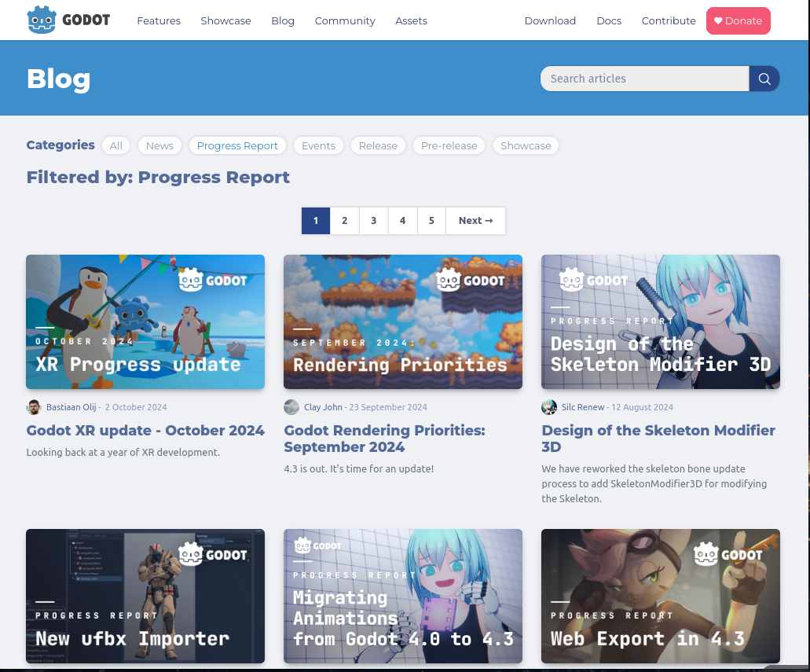Click the Donate button
Screen dimensions: 810x672
[x=739, y=20]
